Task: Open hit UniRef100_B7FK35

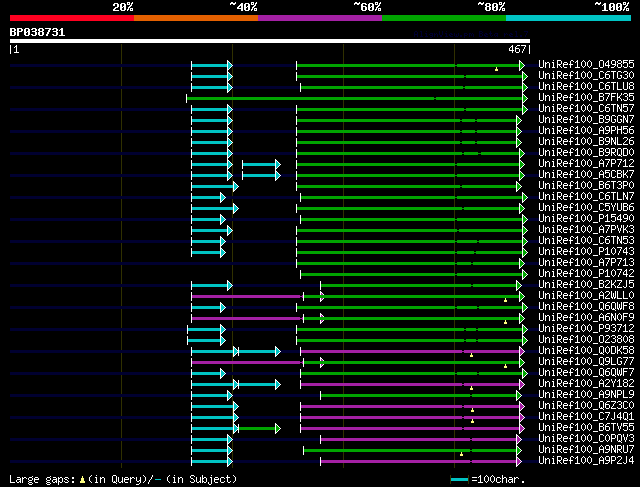Action: 586,98
